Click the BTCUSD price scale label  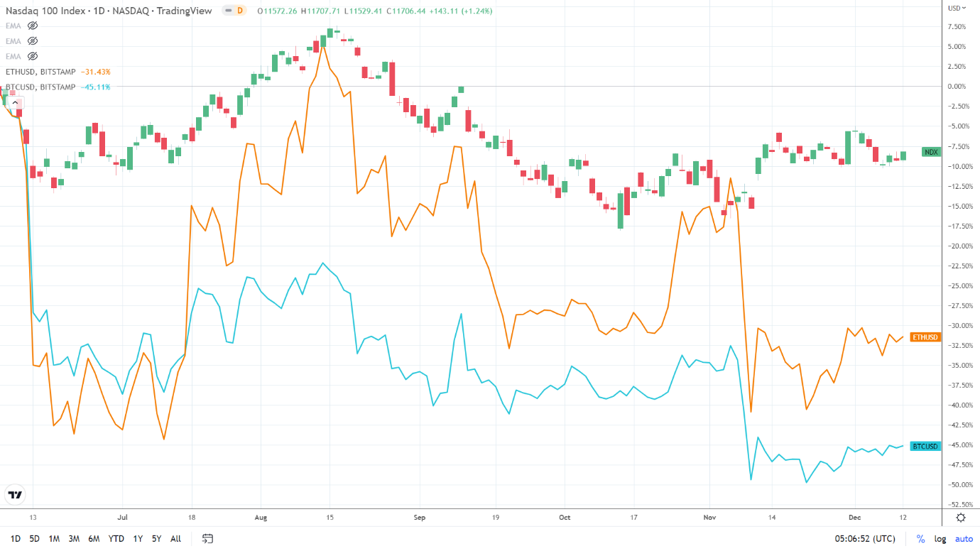[925, 447]
